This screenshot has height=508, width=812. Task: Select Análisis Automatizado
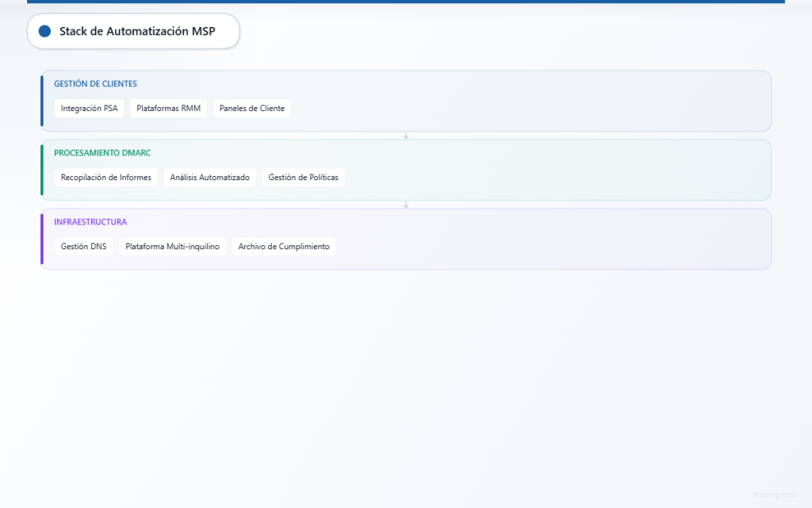[x=209, y=177]
